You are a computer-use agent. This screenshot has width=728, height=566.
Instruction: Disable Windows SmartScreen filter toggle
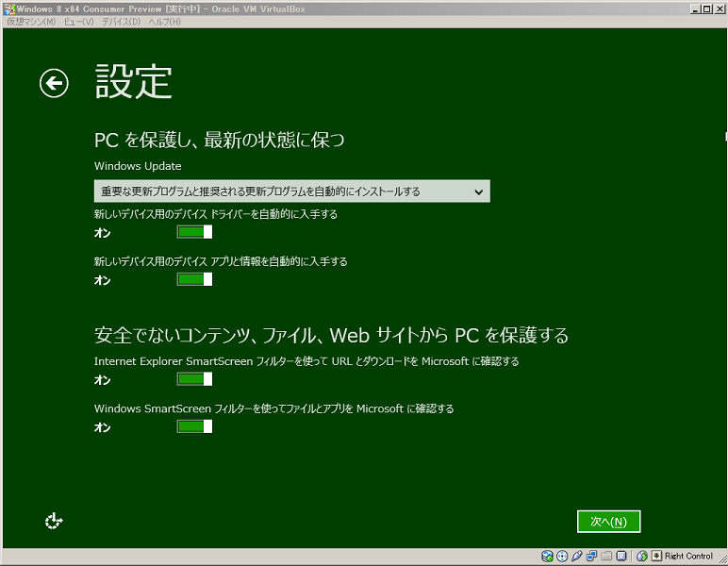194,426
